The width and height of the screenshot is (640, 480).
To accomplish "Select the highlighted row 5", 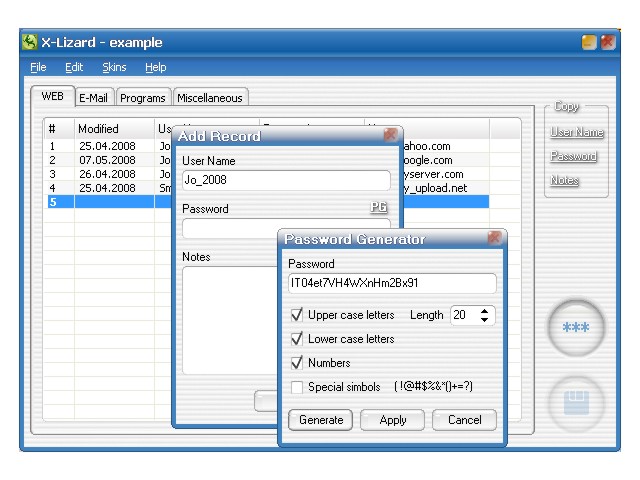I will point(107,202).
